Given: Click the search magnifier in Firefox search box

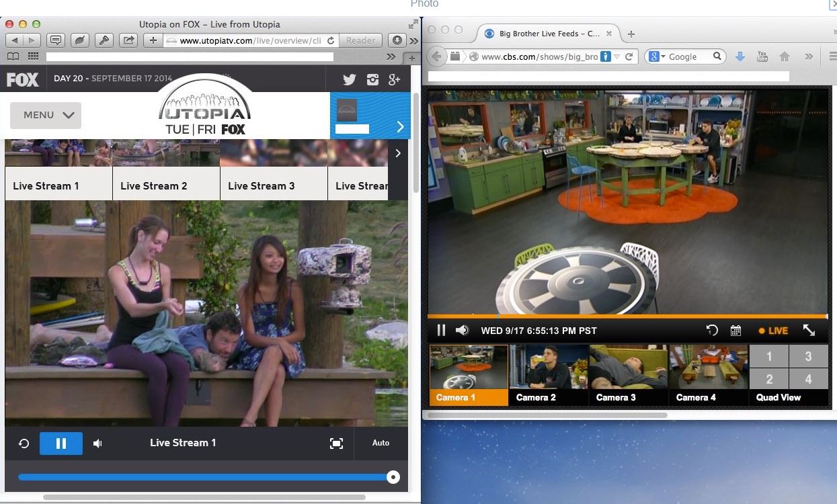Looking at the screenshot, I should (717, 56).
